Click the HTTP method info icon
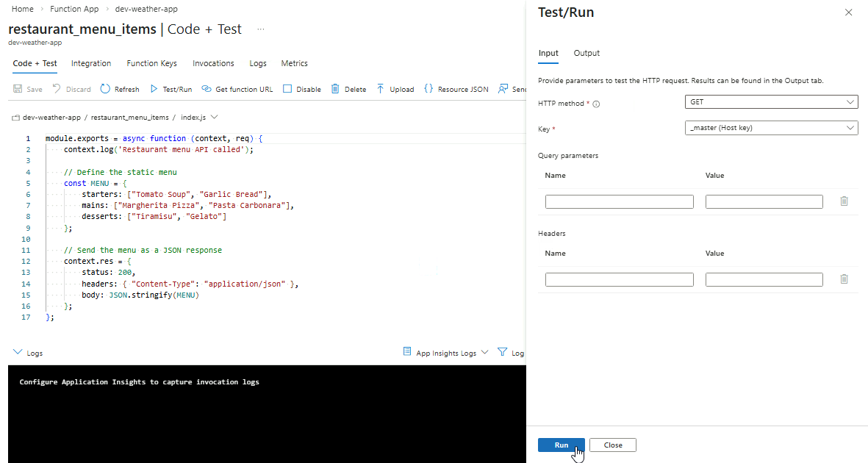Viewport: 868px width, 463px height. 596,104
